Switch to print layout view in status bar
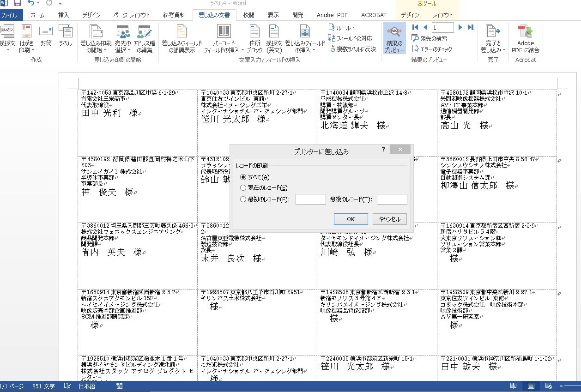The height and width of the screenshot is (392, 581). pyautogui.click(x=531, y=386)
